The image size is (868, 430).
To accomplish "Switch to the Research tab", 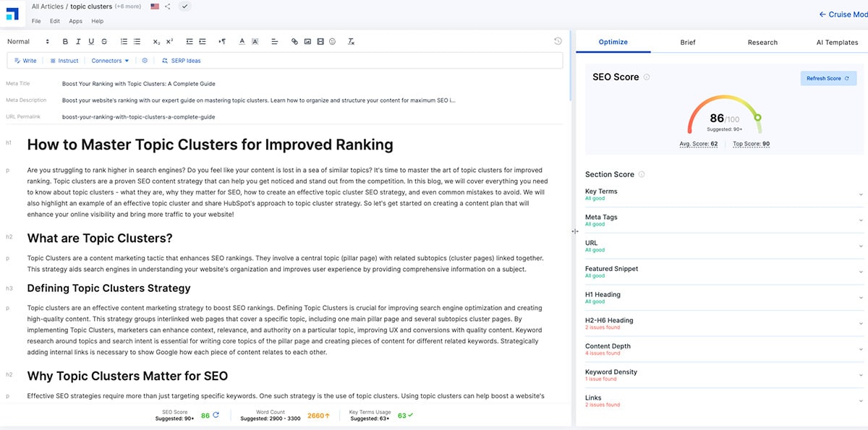I will click(x=762, y=42).
